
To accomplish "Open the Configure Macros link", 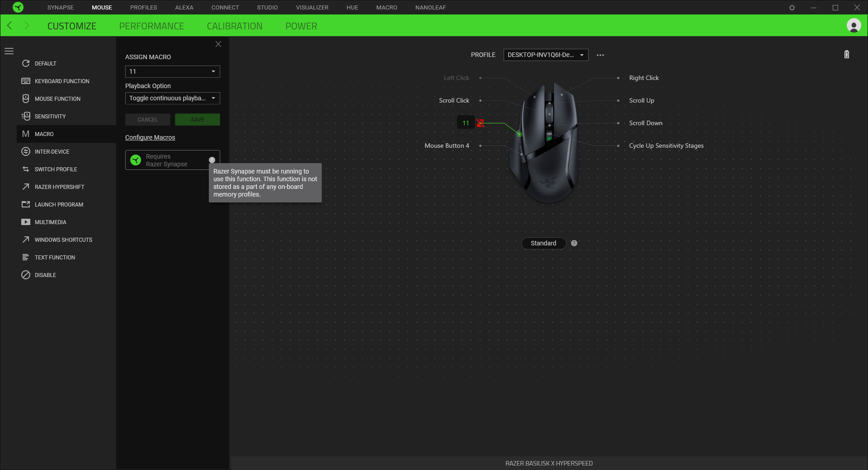I will pyautogui.click(x=150, y=137).
